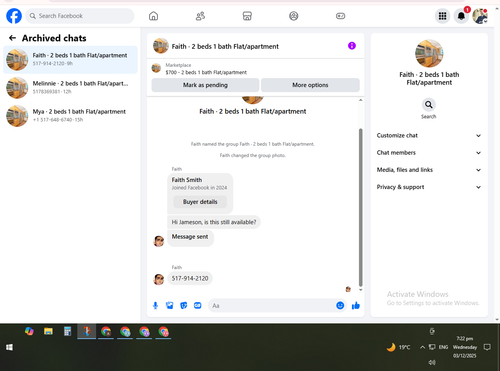Click the 'Message sent' bubble
Screen dimensions: 500x371
(x=190, y=238)
